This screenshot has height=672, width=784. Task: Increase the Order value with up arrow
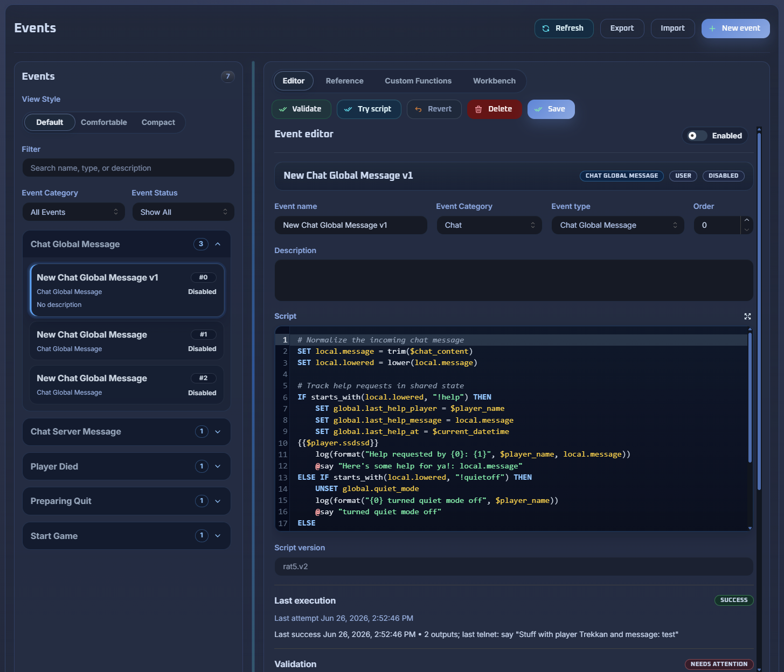click(x=747, y=220)
